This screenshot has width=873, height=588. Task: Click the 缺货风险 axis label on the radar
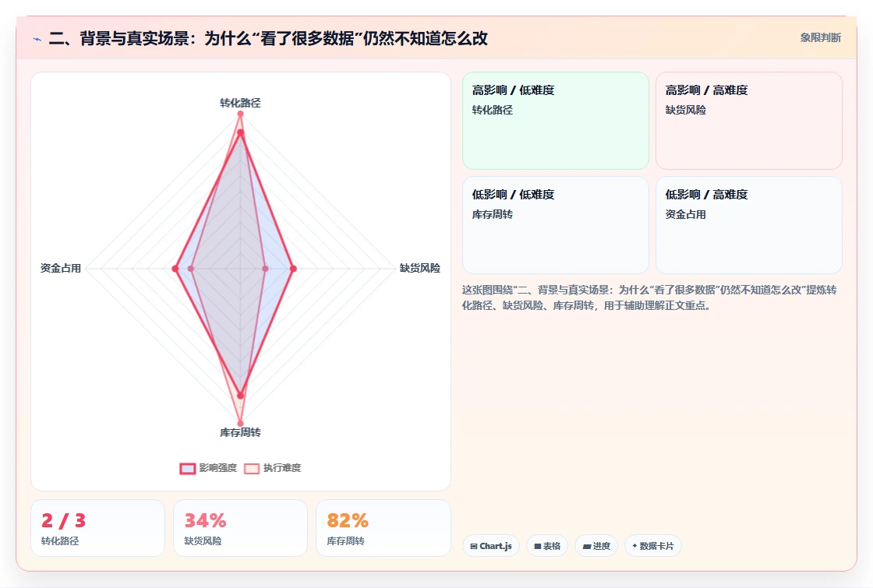point(420,268)
